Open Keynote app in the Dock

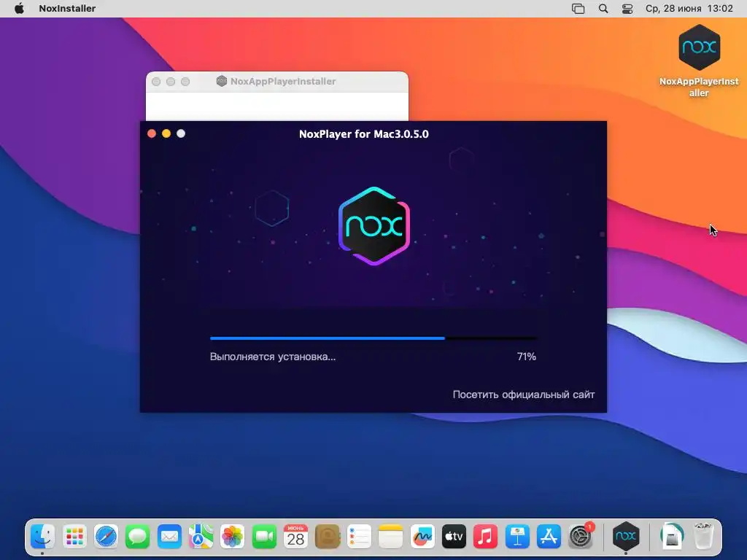517,537
